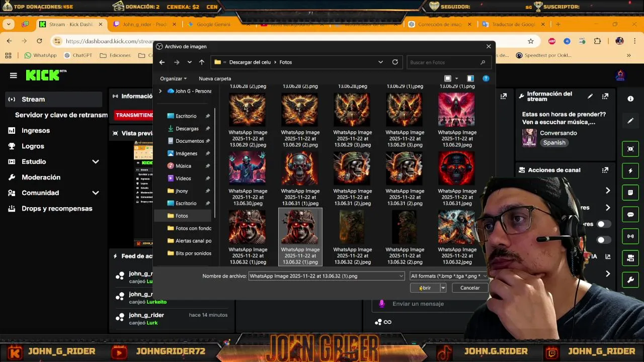644x362 pixels.
Task: Expand the address path dropdown
Action: click(x=380, y=62)
